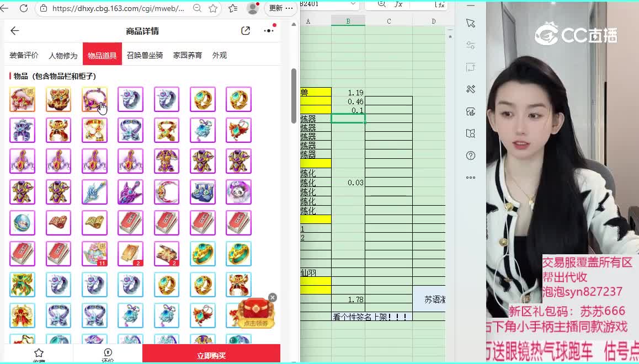
Task: Click the 收藏 star button
Action: point(39,355)
